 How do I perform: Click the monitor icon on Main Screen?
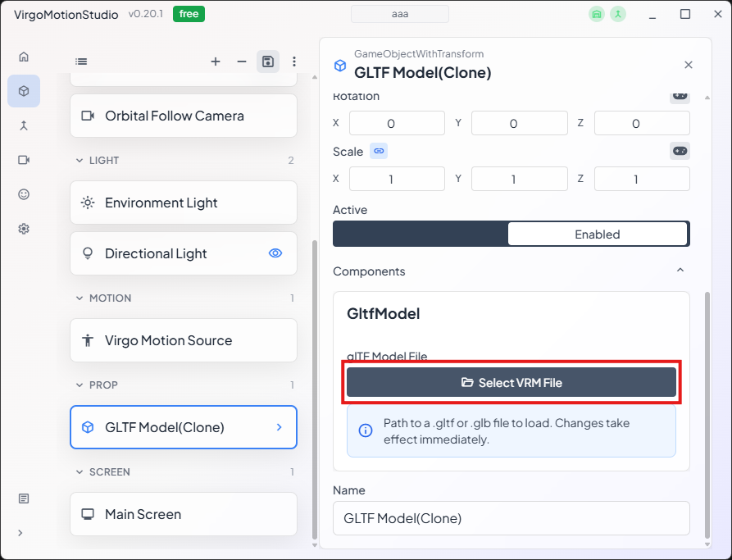[x=88, y=514]
